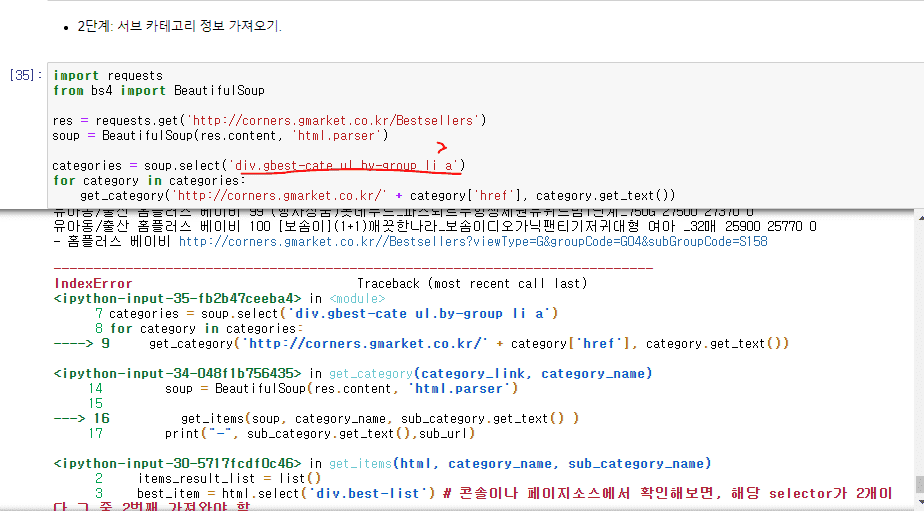Click the 'soup = BeautifulSoup(res.content' code line
Viewport: 924px width, 522px height.
[x=220, y=135]
